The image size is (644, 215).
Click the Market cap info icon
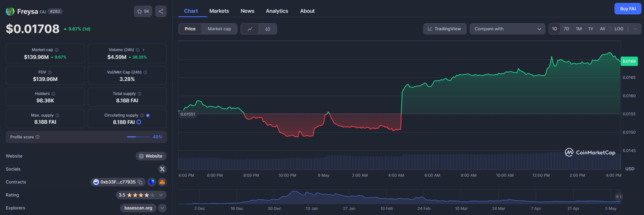(x=57, y=50)
